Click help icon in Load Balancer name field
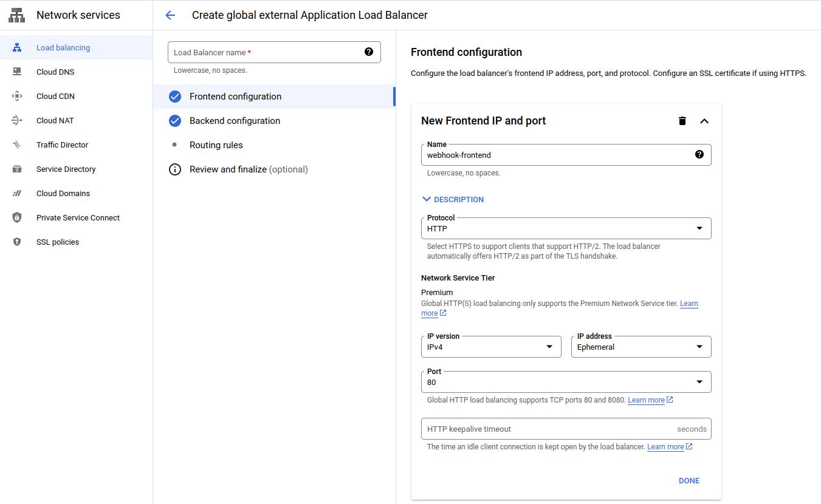The width and height of the screenshot is (821, 504). (369, 52)
